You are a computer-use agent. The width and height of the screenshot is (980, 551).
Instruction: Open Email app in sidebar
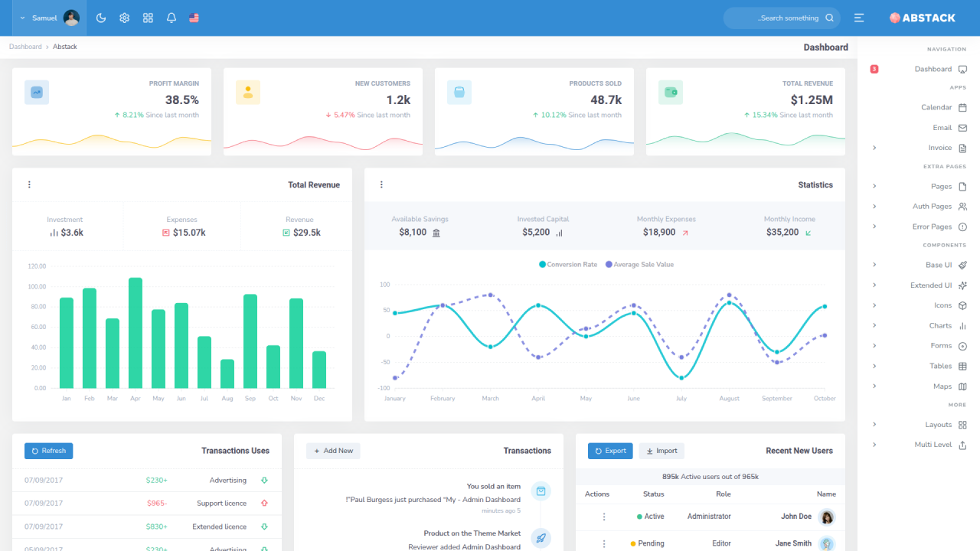pyautogui.click(x=919, y=128)
